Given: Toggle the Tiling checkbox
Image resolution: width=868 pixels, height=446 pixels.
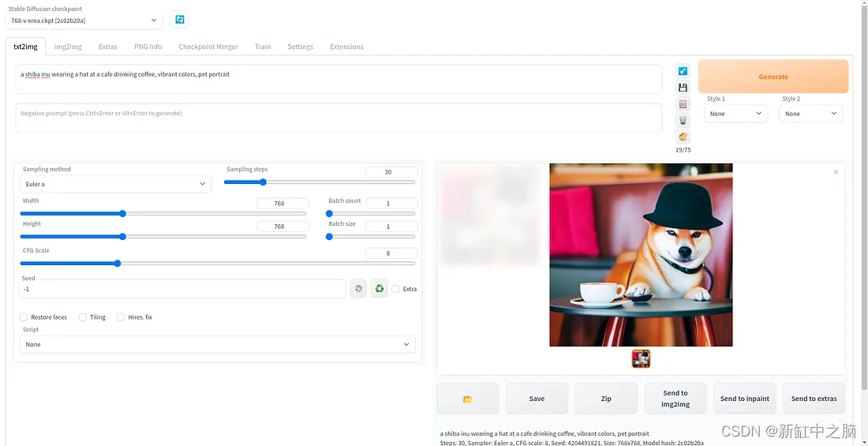Looking at the screenshot, I should tap(83, 317).
